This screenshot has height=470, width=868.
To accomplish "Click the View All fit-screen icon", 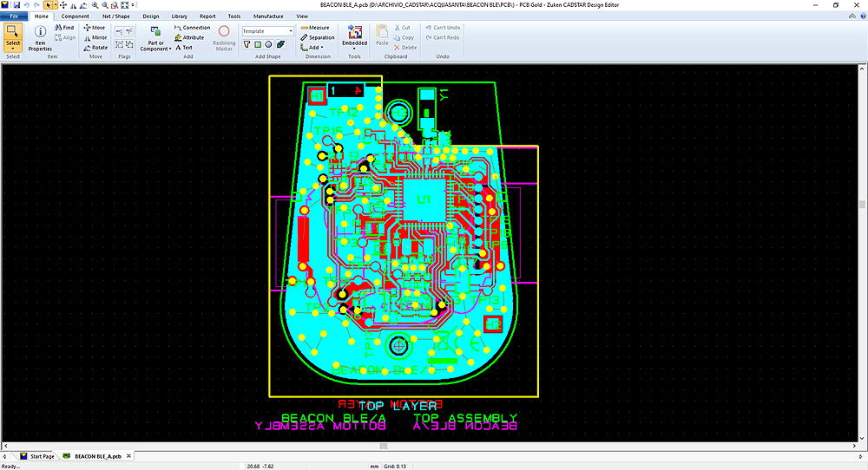I will pyautogui.click(x=124, y=5).
